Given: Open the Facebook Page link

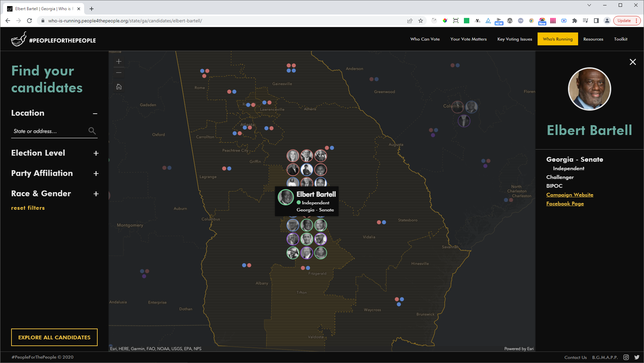Looking at the screenshot, I should (565, 204).
